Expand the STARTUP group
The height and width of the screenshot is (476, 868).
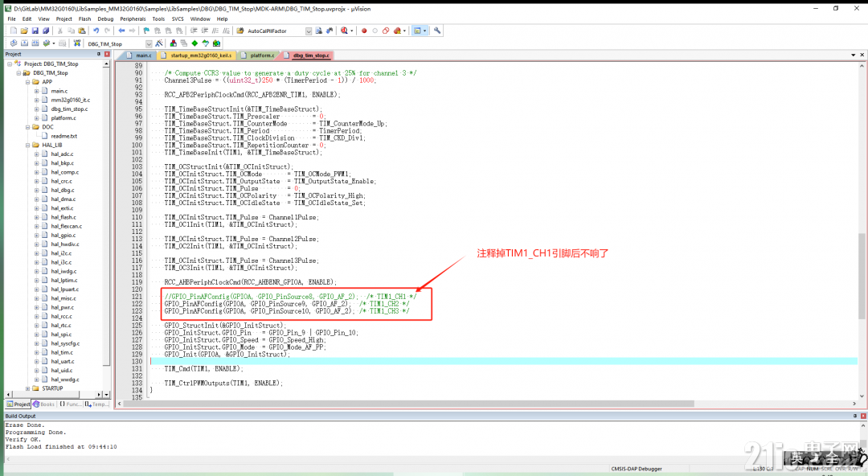[x=27, y=388]
